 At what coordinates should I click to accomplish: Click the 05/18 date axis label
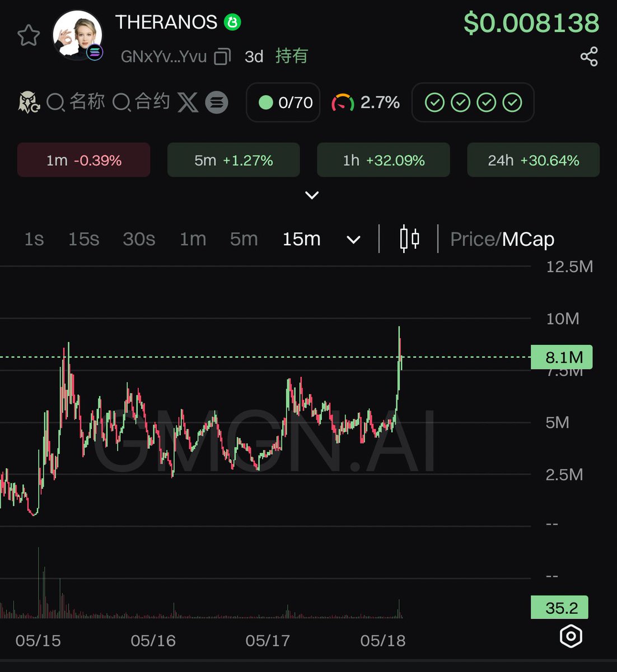click(383, 641)
